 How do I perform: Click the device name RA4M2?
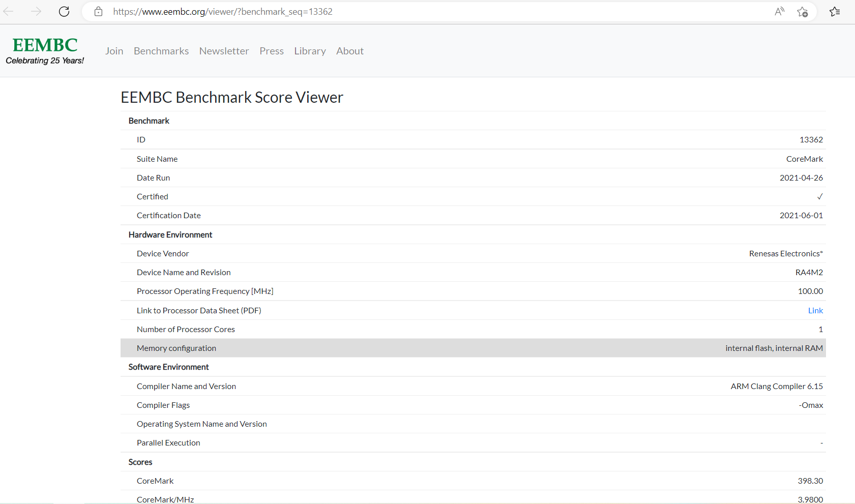[809, 272]
